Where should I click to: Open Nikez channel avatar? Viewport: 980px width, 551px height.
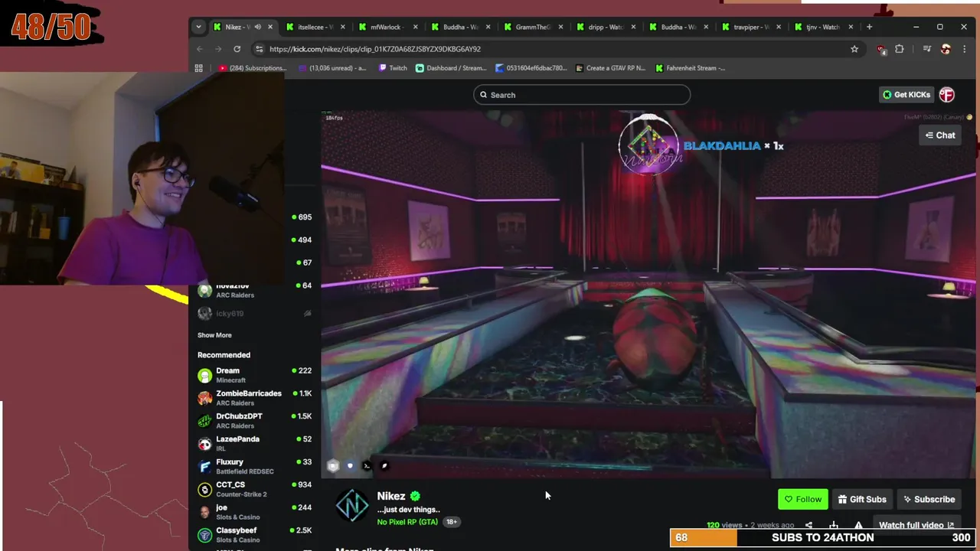tap(352, 506)
